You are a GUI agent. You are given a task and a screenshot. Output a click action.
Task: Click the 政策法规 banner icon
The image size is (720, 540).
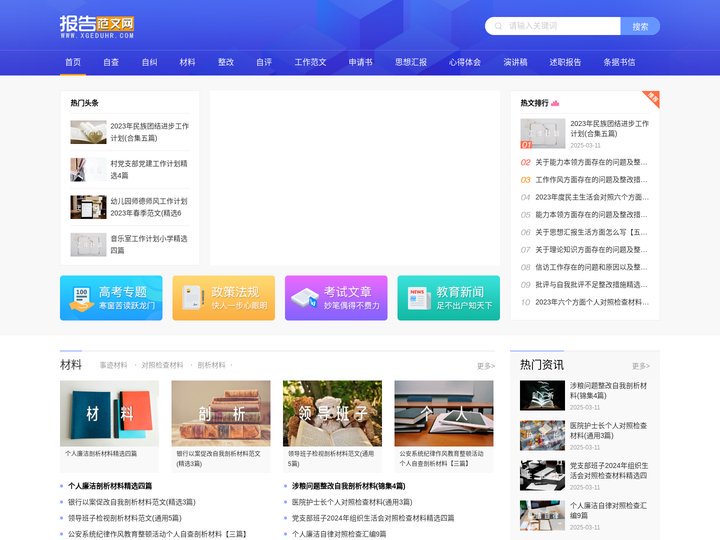193,298
